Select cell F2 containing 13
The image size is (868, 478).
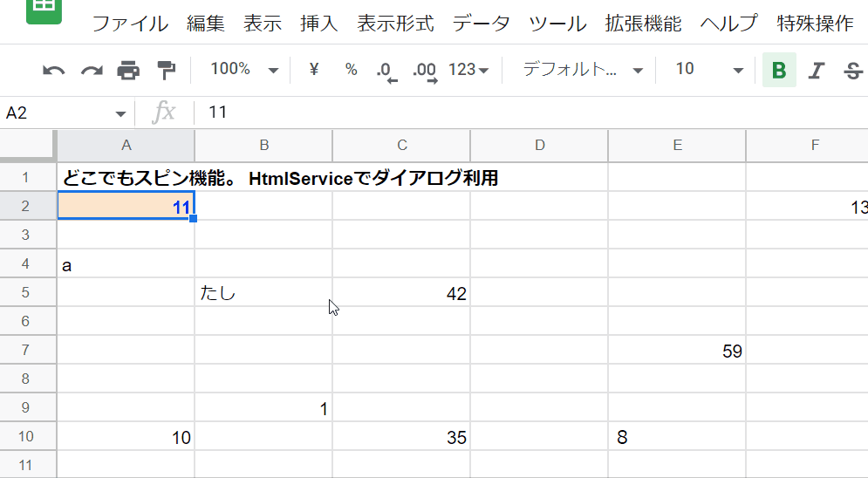(808, 206)
